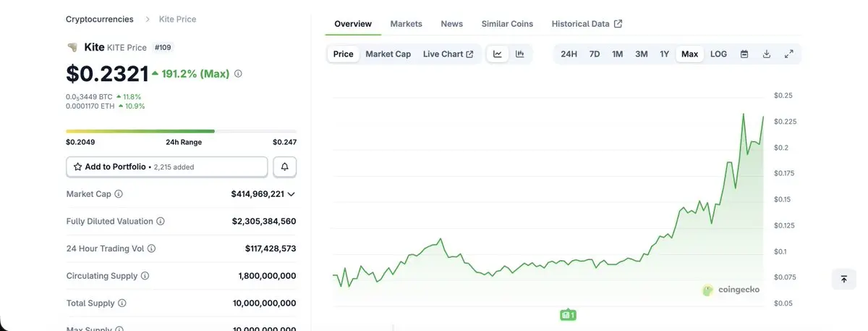Download the chart data icon
Image resolution: width=868 pixels, height=331 pixels.
click(x=766, y=54)
